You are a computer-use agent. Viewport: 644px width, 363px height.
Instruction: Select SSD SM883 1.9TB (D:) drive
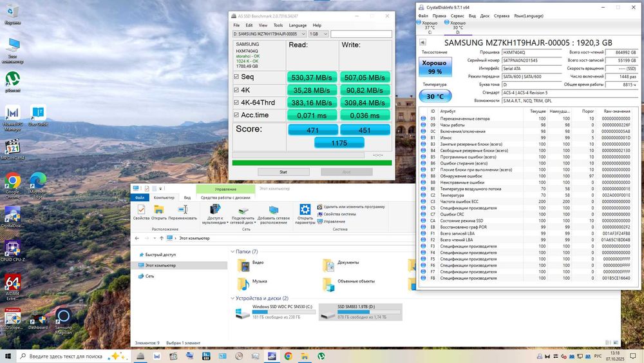pyautogui.click(x=361, y=312)
